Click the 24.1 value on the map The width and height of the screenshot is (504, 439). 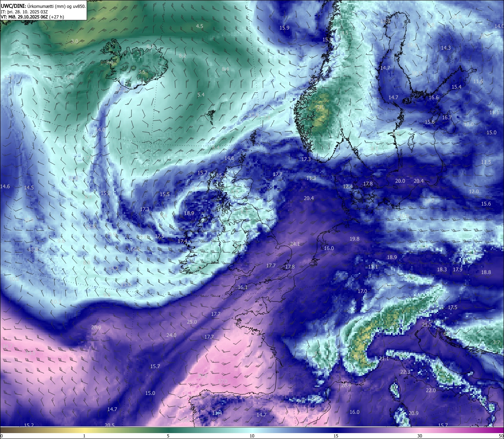coord(295,244)
